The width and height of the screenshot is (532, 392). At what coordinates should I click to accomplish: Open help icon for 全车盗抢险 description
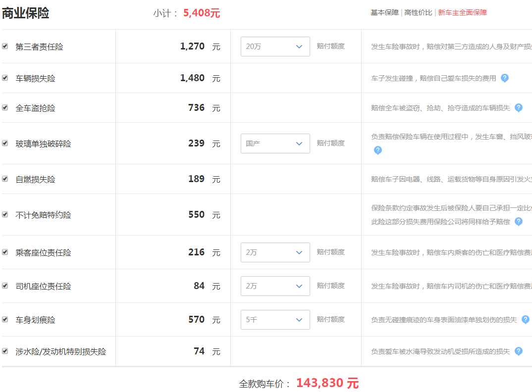tap(519, 108)
